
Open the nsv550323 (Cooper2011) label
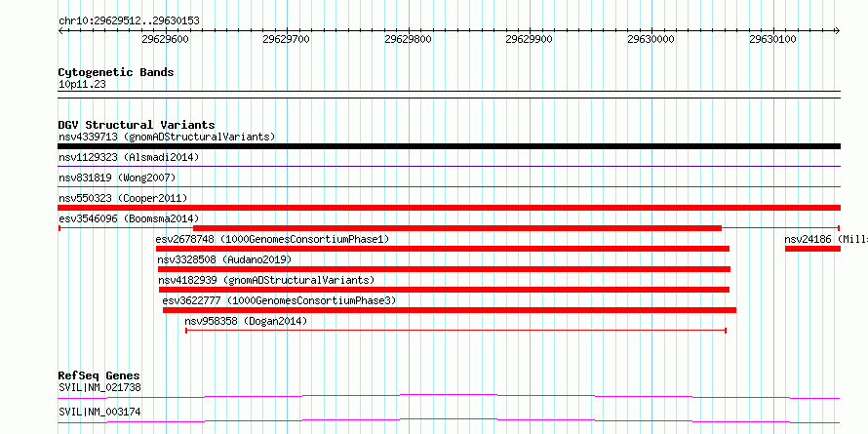(123, 198)
